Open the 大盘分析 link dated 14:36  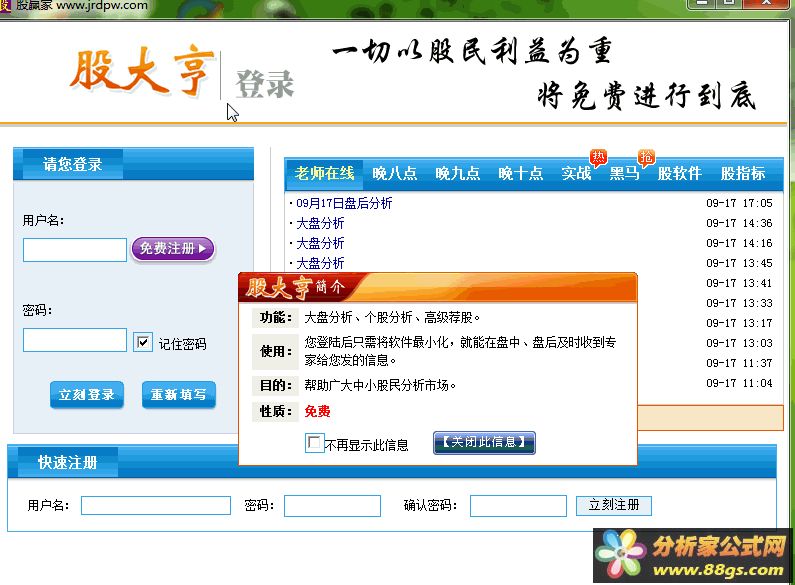click(320, 223)
